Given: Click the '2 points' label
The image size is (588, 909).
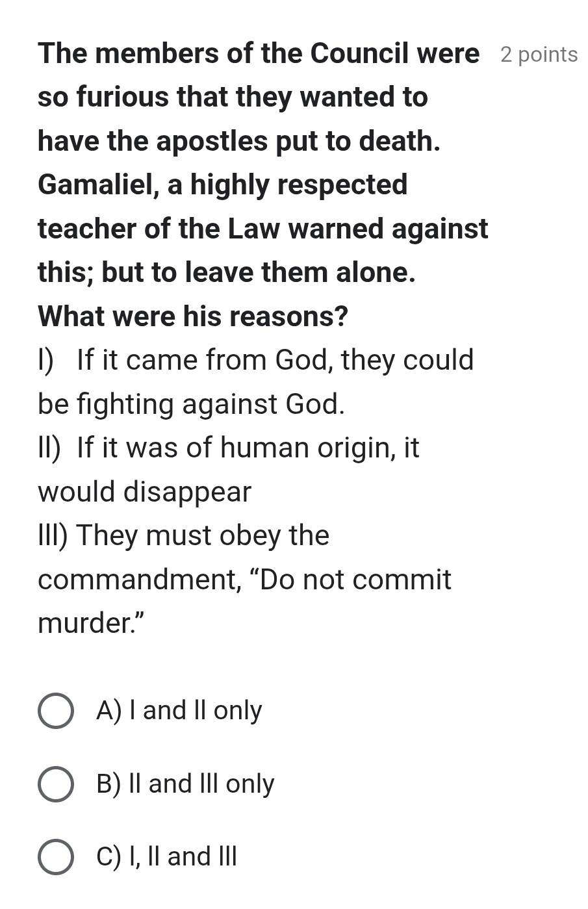Looking at the screenshot, I should pos(538,55).
